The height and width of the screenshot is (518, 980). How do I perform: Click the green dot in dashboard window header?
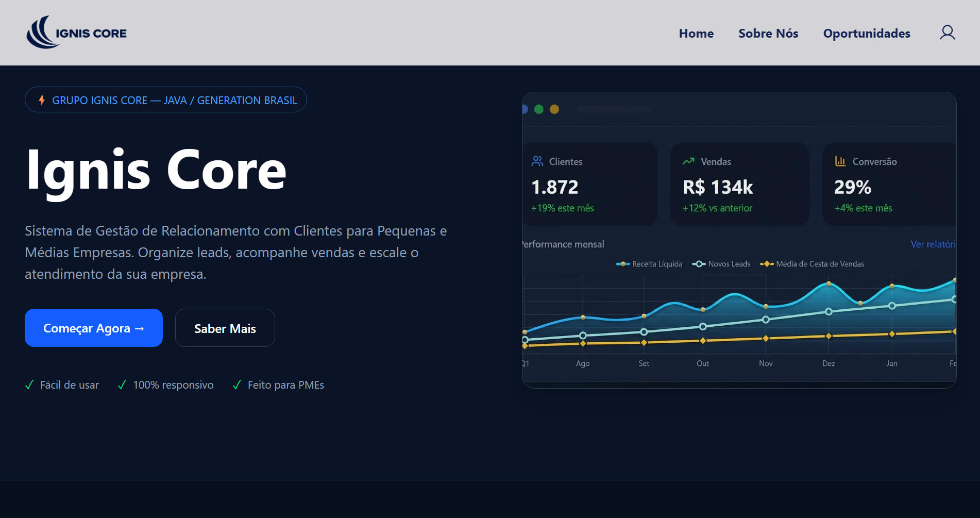(539, 109)
